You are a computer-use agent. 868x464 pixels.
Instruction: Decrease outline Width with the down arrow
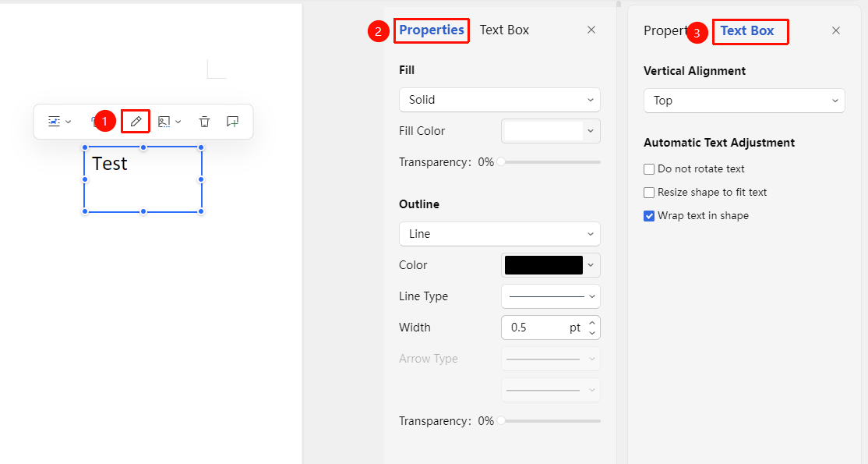pos(592,333)
